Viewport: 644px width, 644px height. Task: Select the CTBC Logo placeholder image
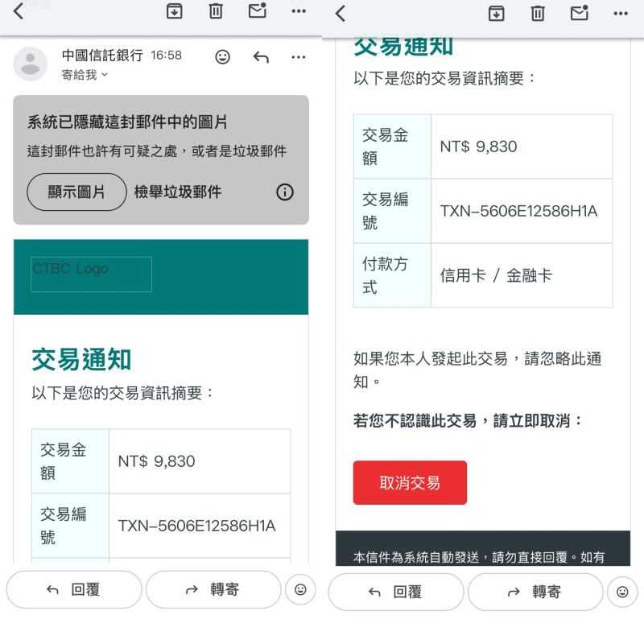pos(90,274)
